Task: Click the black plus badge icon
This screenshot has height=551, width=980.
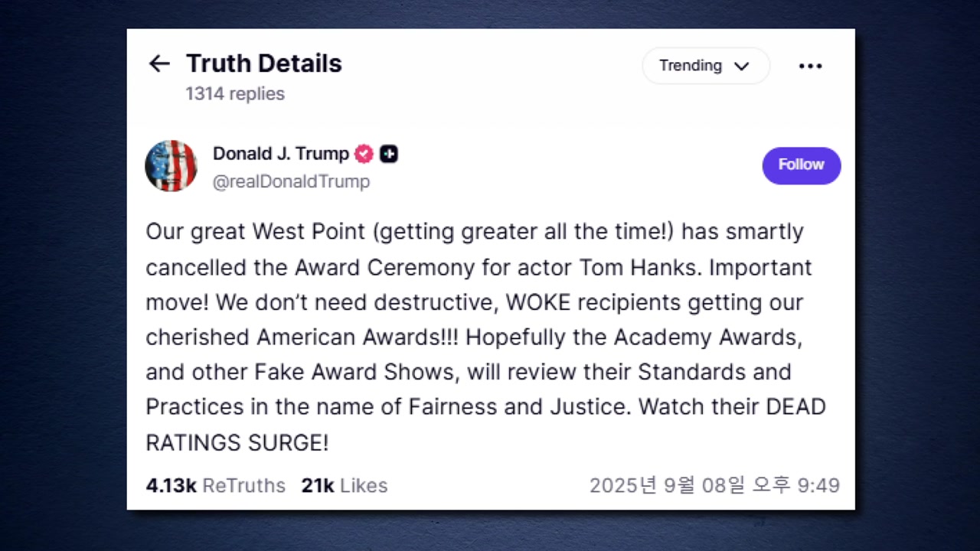Action: [389, 154]
